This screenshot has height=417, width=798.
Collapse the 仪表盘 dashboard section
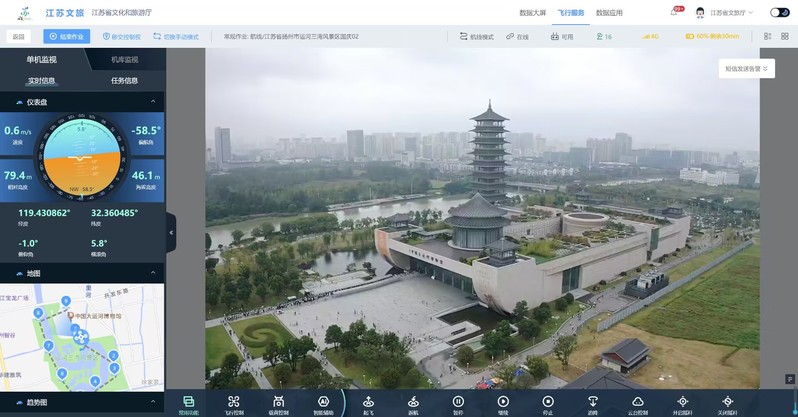pos(153,102)
